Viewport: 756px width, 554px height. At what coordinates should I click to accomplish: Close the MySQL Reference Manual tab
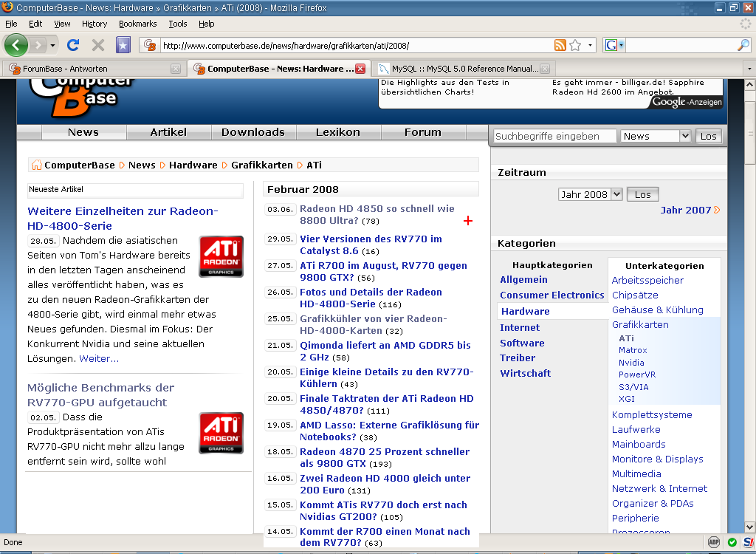545,69
